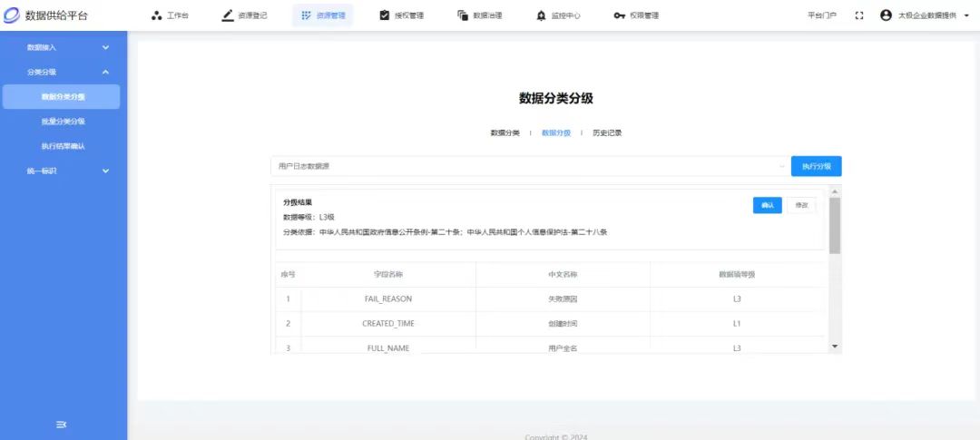Click the 序号 column header

point(289,274)
